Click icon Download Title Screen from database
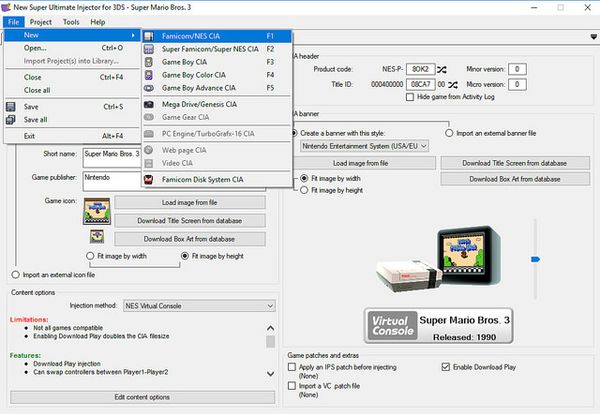Screen dimensions: 600x414 tap(190, 221)
